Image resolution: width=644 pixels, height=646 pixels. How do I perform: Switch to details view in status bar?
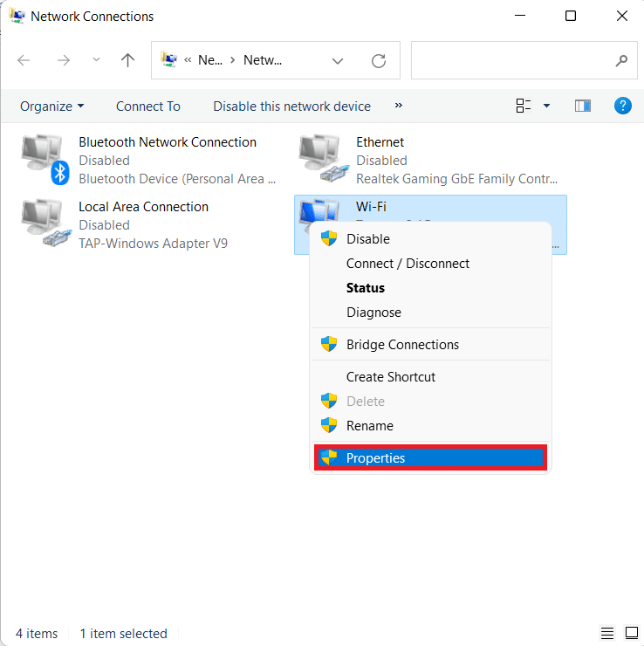607,633
